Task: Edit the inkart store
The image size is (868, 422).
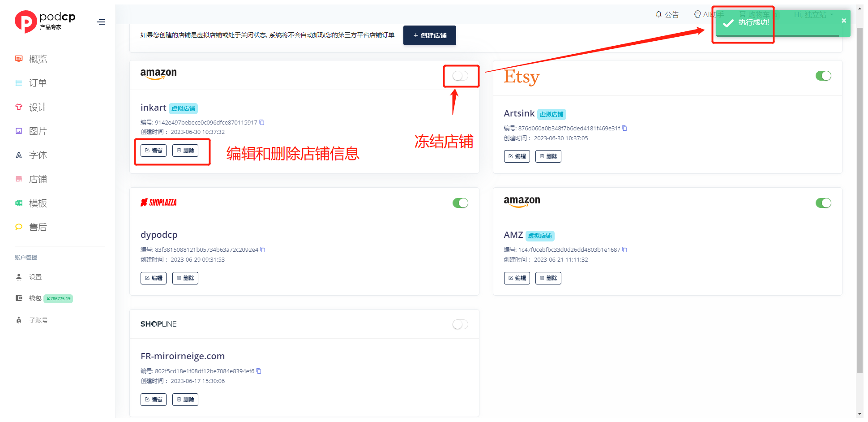Action: pos(154,151)
